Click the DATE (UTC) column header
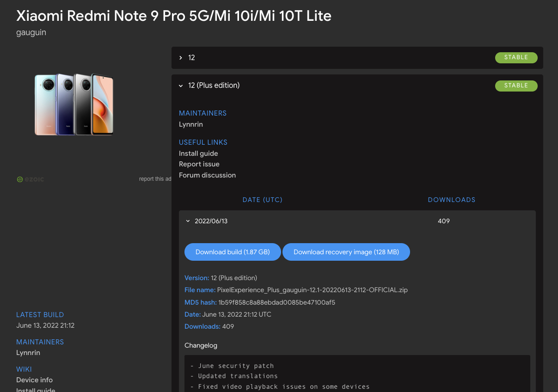Image resolution: width=558 pixels, height=392 pixels. [x=263, y=200]
